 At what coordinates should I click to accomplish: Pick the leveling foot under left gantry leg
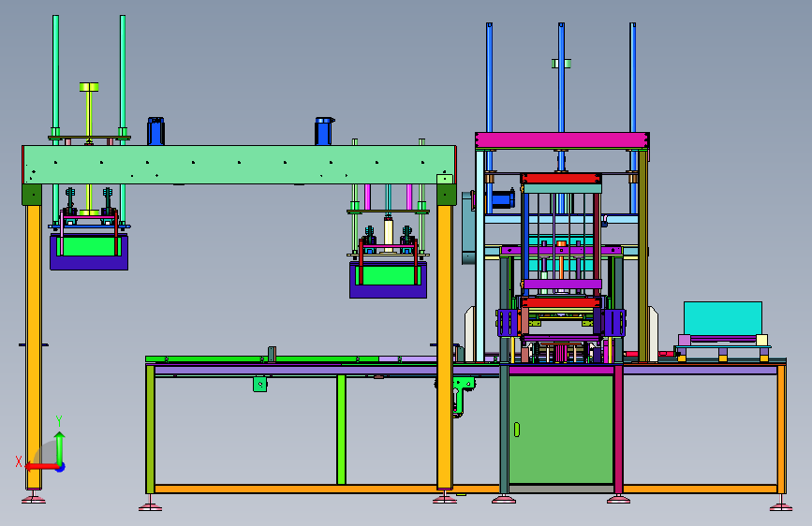click(x=34, y=498)
